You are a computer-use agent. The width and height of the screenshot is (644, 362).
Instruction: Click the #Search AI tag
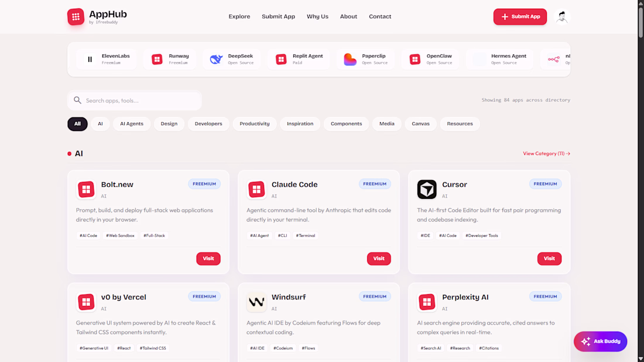point(430,348)
